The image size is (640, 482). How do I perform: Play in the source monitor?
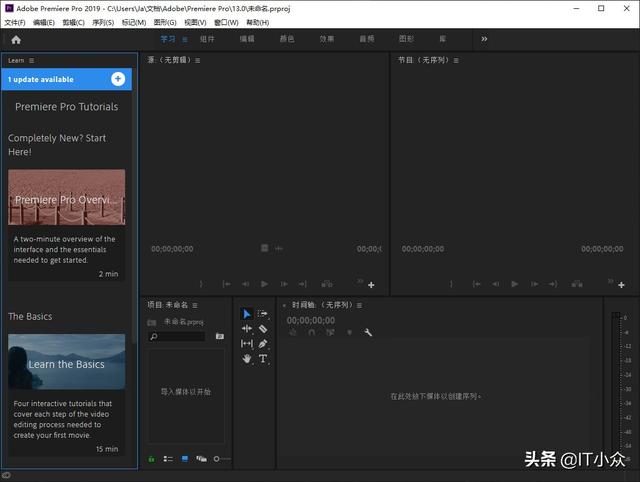tap(264, 284)
